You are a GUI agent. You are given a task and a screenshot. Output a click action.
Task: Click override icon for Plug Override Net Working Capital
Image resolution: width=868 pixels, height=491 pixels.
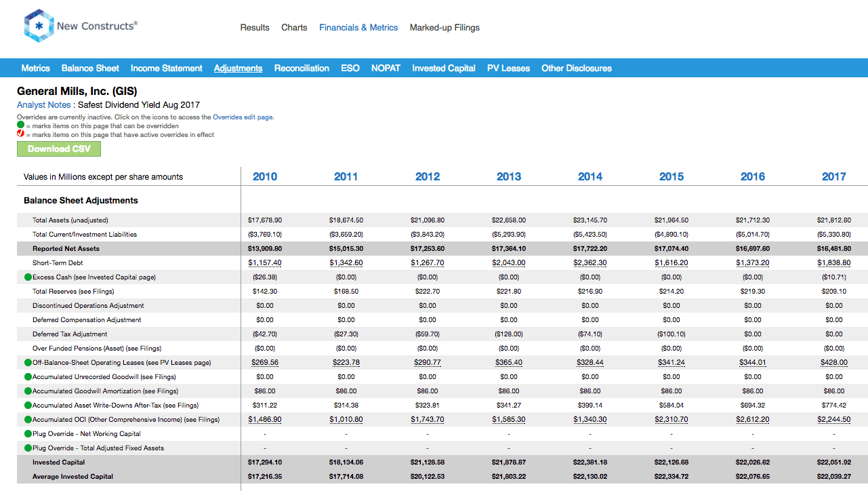[28, 434]
